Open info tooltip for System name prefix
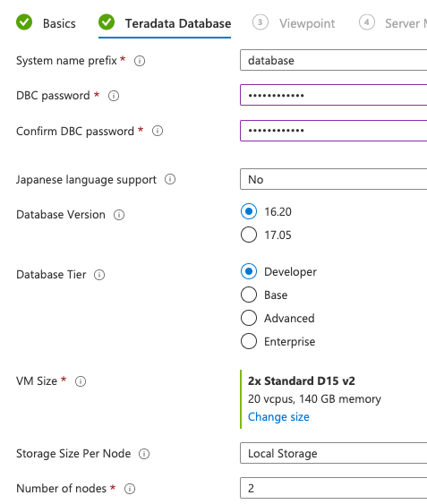This screenshot has width=427, height=504. 140,61
